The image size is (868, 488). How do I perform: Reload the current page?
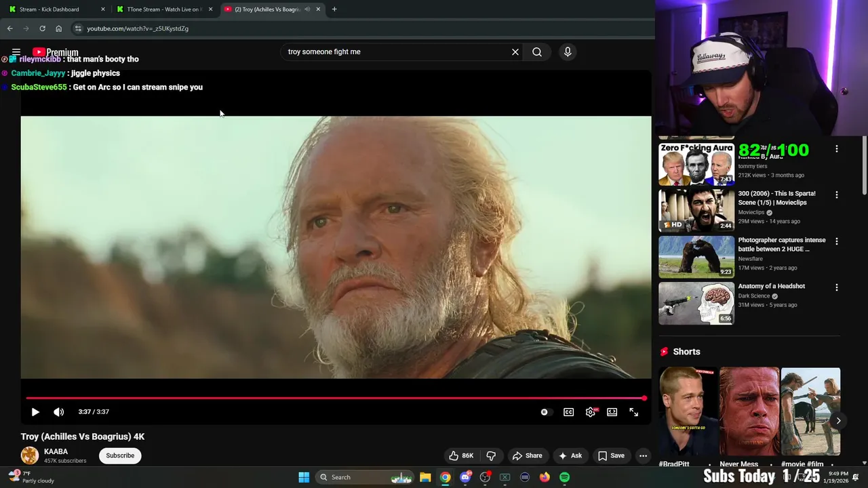point(42,28)
